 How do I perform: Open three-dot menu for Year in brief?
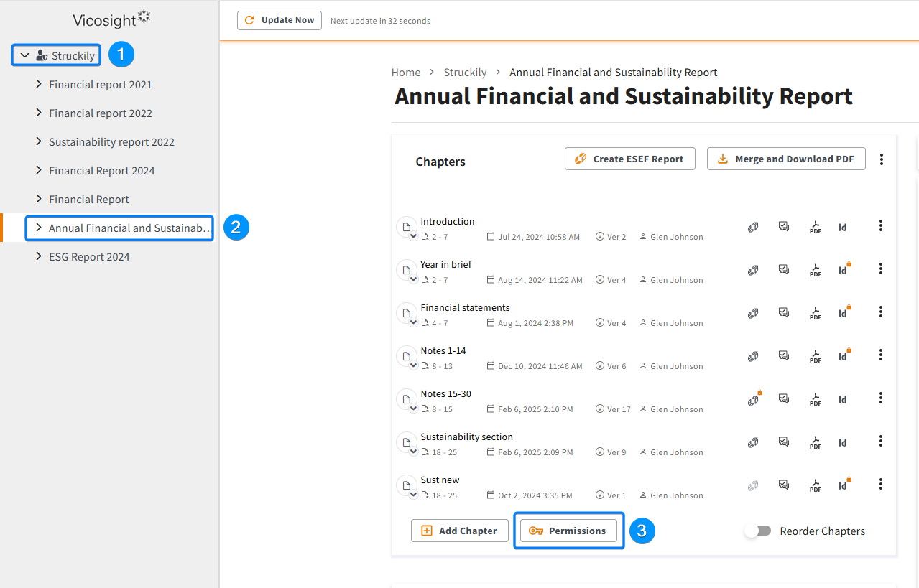(x=881, y=269)
